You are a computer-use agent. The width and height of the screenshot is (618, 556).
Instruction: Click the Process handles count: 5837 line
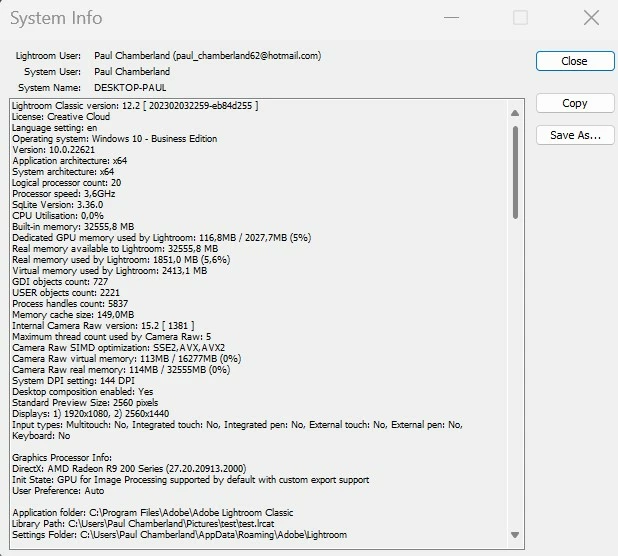tap(70, 304)
